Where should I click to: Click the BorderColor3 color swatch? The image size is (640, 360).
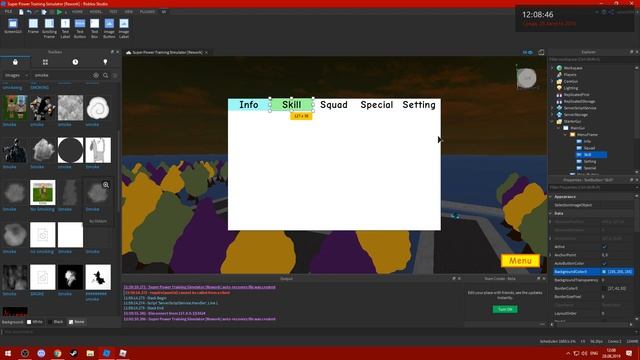click(x=604, y=288)
